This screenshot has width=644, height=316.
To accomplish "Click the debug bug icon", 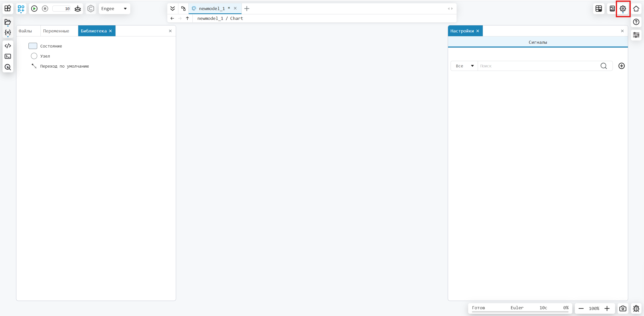I will coord(636,308).
